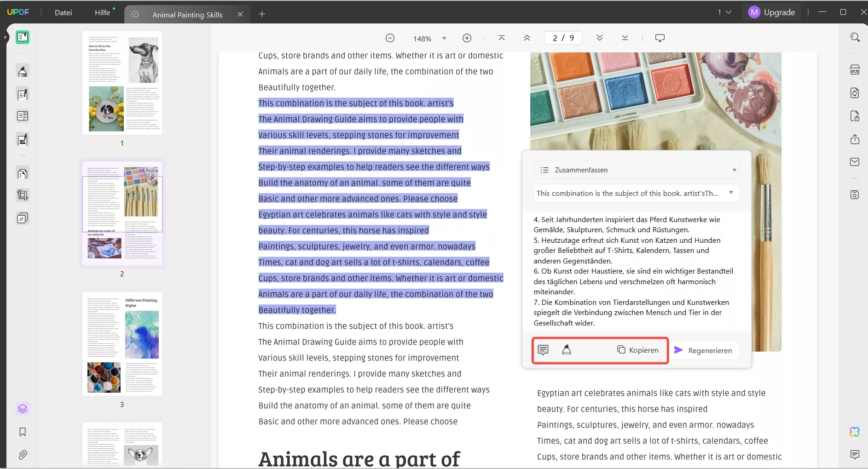
Task: Open the Layers panel icon
Action: pos(22,409)
